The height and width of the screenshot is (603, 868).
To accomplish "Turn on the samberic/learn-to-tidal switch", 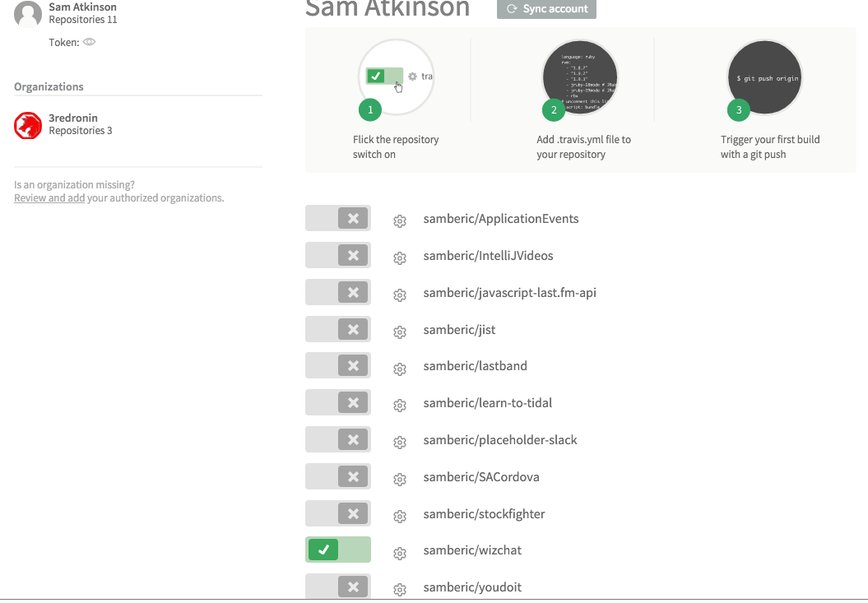I will [338, 402].
